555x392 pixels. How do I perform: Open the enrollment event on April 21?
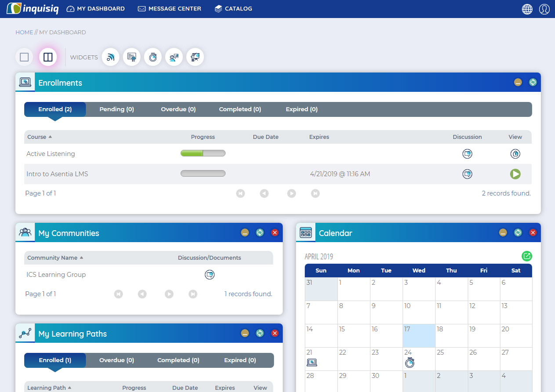[x=312, y=362]
